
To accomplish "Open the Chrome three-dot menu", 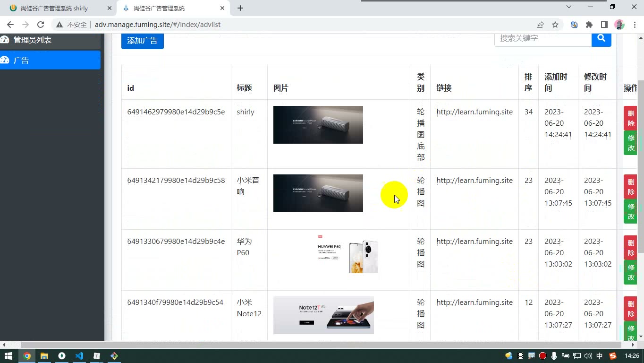I will coord(634,25).
